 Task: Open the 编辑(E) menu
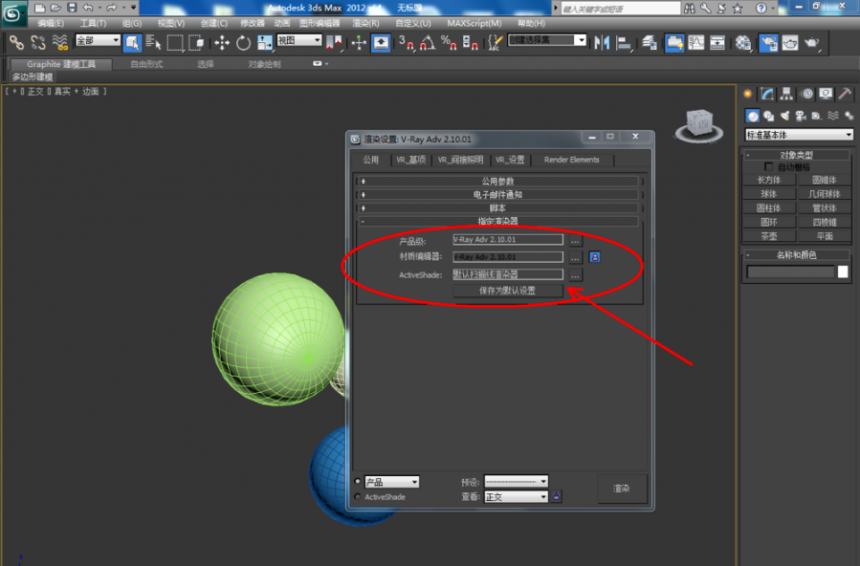click(x=50, y=23)
